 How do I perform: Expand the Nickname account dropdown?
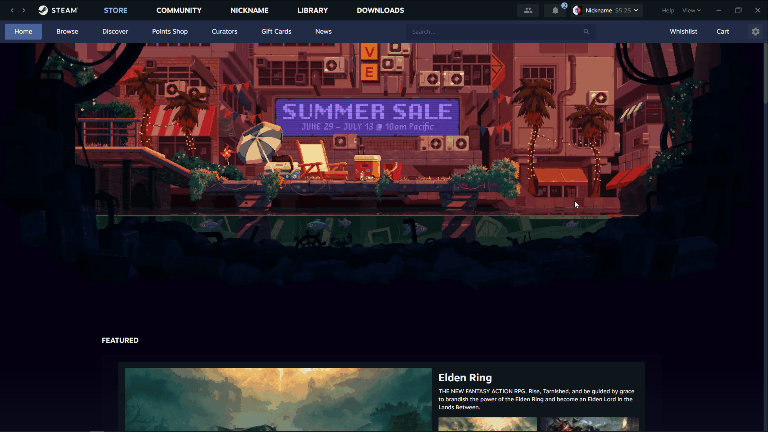click(x=607, y=10)
